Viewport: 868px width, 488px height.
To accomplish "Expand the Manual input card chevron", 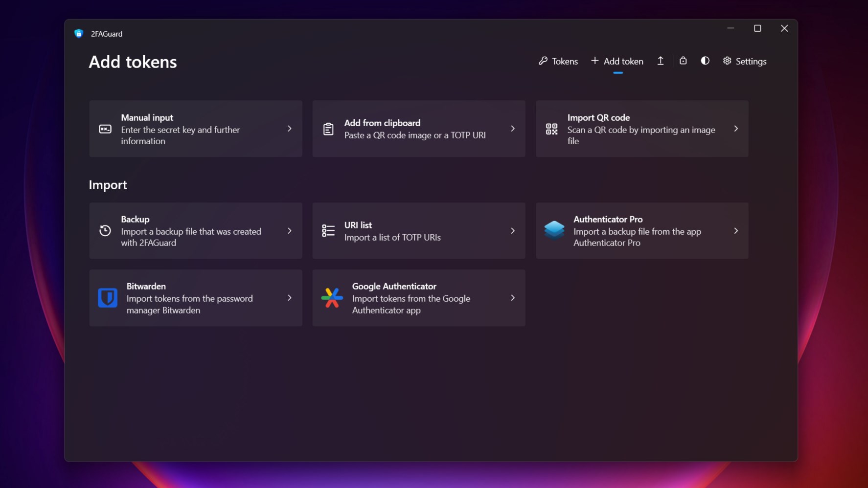I will tap(289, 129).
